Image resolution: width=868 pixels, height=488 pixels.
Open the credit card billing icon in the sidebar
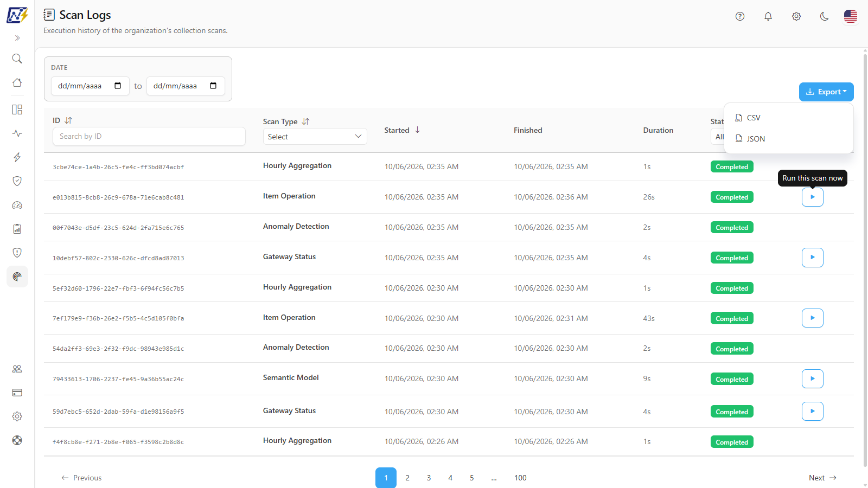pos(17,393)
